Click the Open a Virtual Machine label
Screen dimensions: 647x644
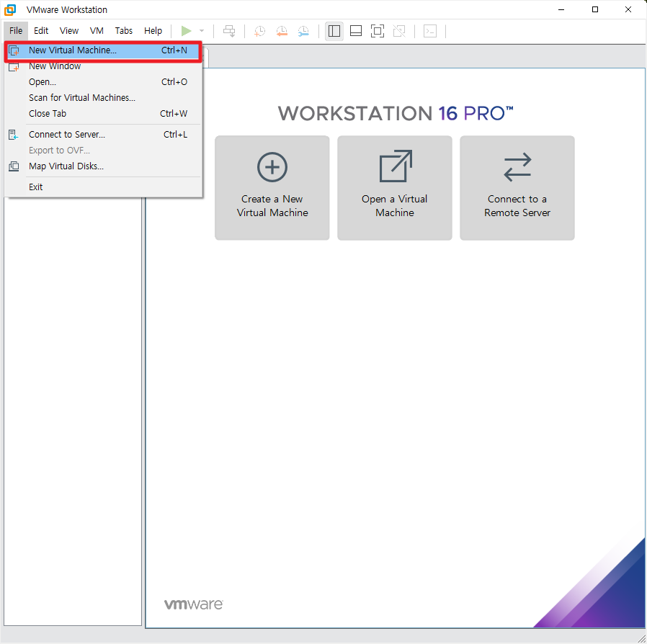[395, 206]
